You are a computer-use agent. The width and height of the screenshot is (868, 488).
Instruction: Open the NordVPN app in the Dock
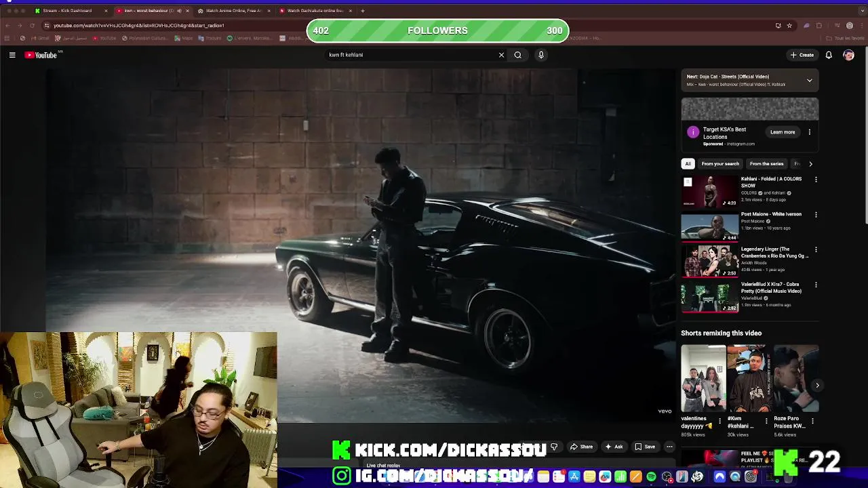pos(719,477)
